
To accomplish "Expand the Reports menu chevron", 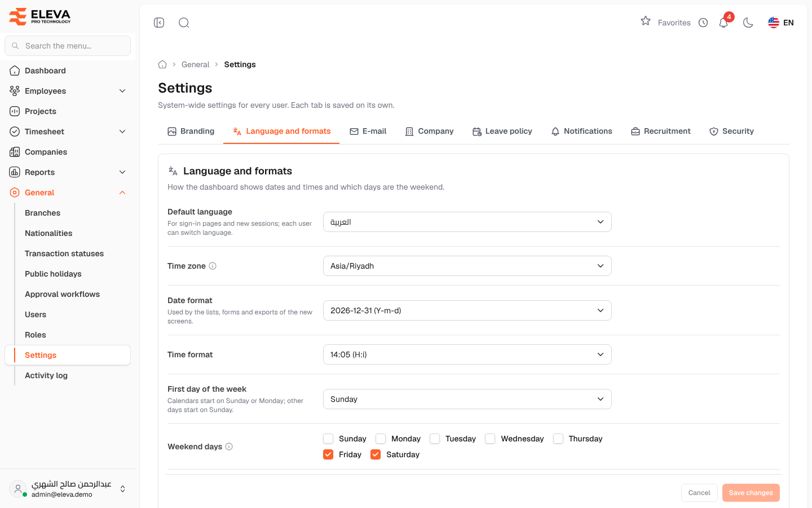I will [x=122, y=172].
